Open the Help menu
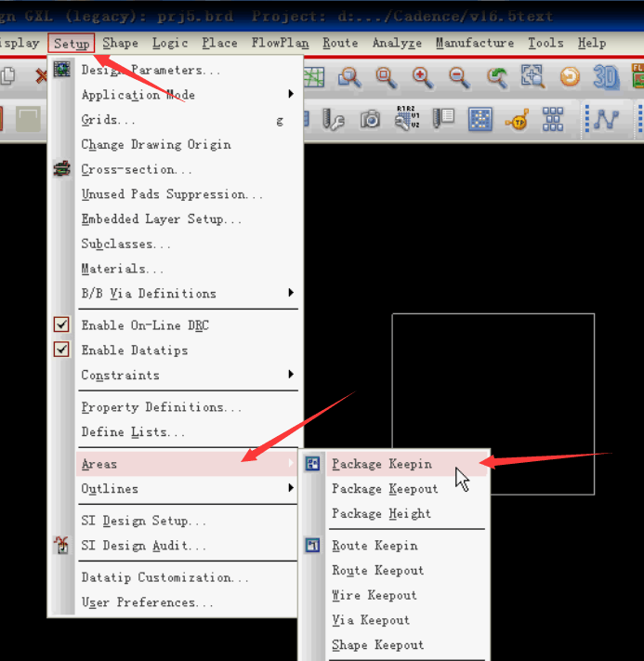 tap(591, 43)
